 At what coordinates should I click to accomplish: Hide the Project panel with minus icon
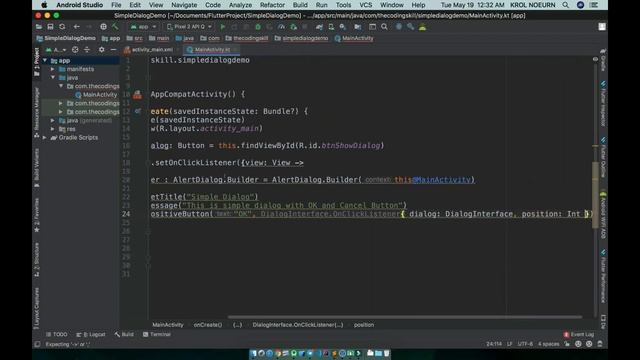(113, 50)
